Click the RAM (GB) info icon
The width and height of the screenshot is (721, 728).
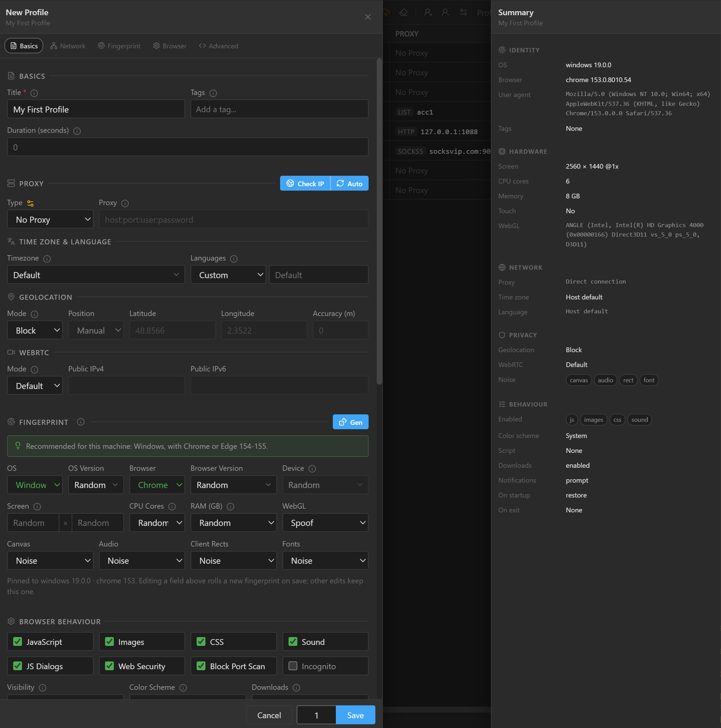point(230,506)
